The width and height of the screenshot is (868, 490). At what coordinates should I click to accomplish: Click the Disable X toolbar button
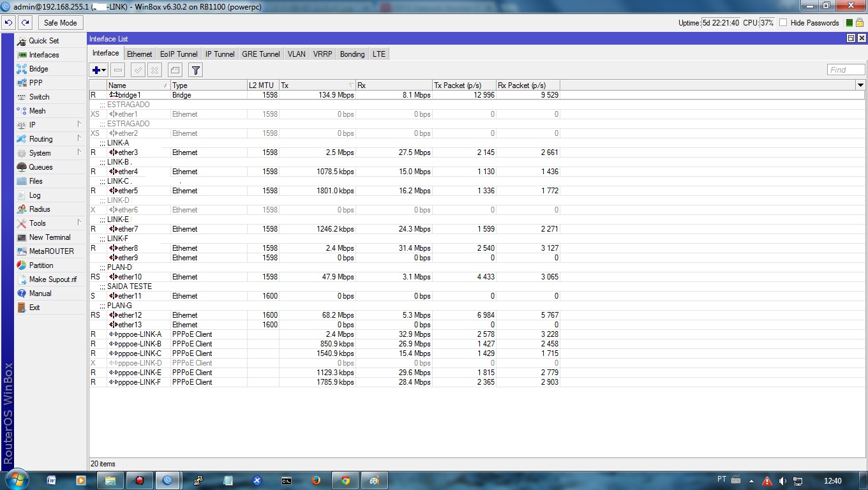(x=154, y=70)
